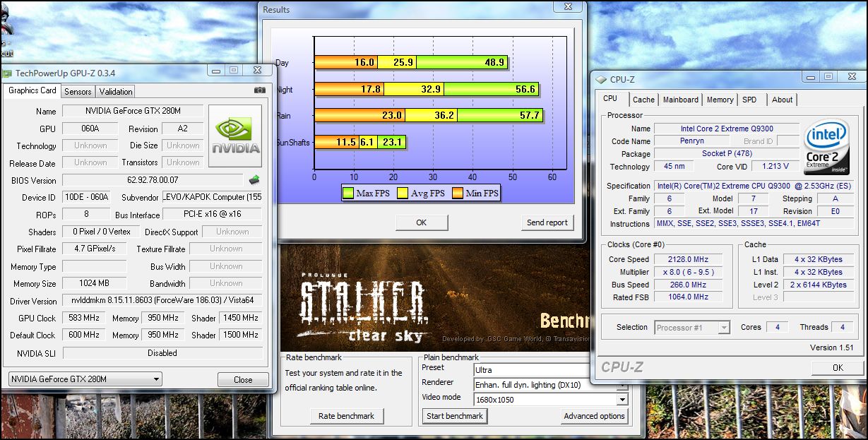Click the Rain Max FPS bar 57.7
The width and height of the screenshot is (868, 440).
pyautogui.click(x=500, y=114)
